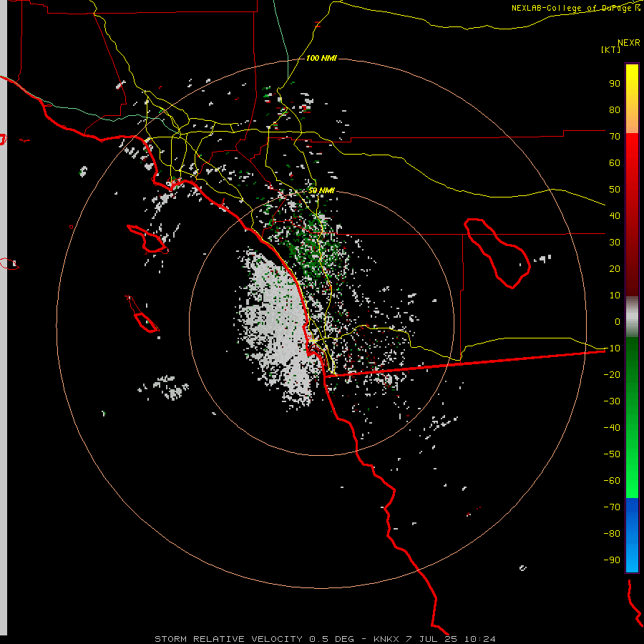
Task: Select the 30 value on velocity scale
Action: [x=615, y=243]
